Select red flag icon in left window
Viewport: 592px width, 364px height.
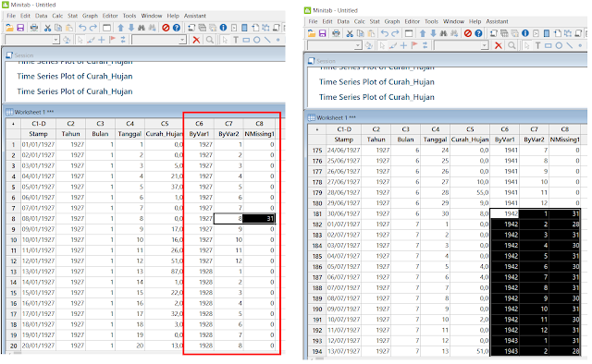112,40
